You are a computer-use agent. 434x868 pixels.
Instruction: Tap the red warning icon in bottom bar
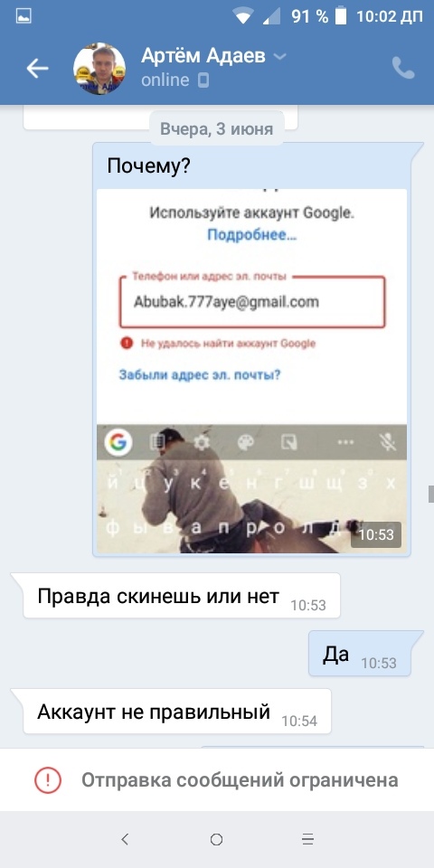coord(48,780)
